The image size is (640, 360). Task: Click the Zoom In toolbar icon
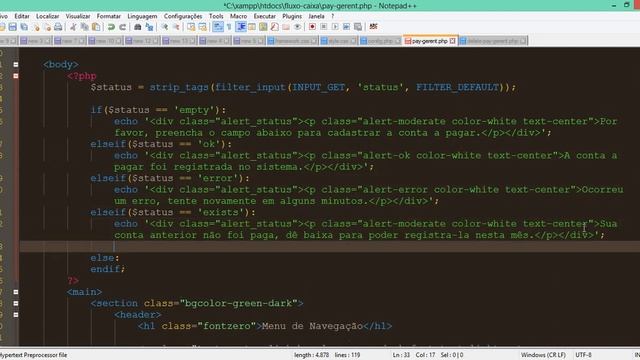pos(164,27)
